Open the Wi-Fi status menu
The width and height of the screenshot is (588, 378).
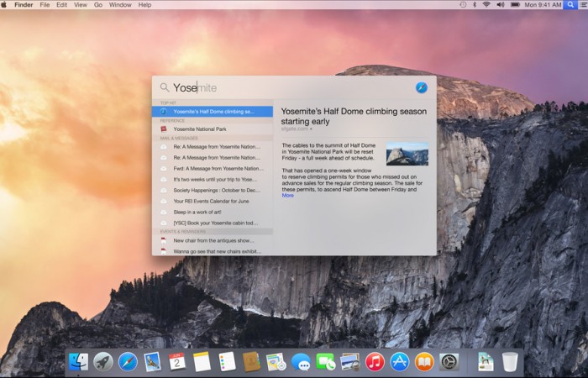(486, 5)
